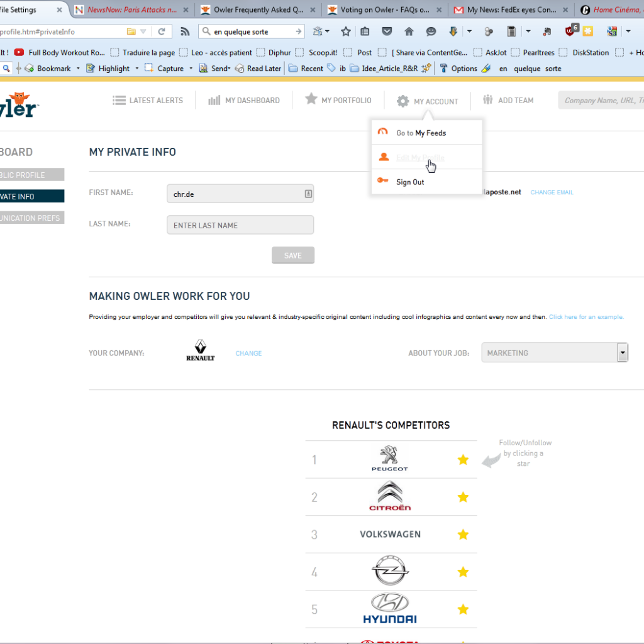Switch to the NewsNow: Paris Attacks tab

(x=132, y=9)
